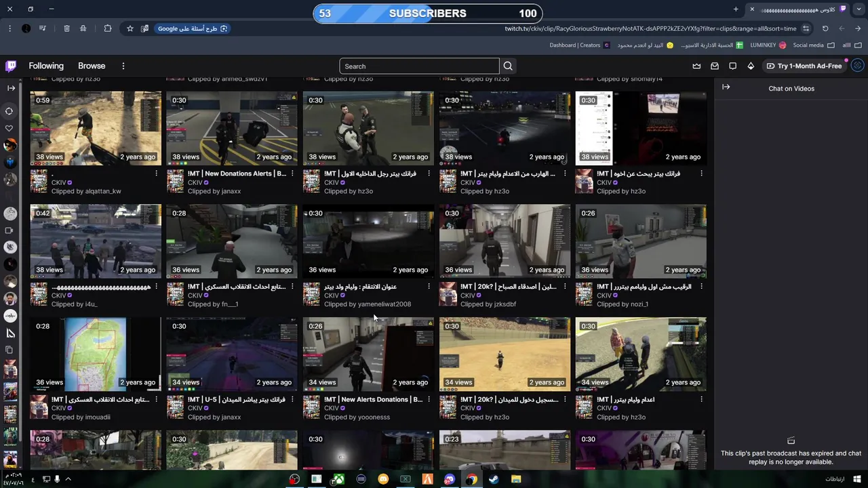Viewport: 868px width, 488px height.
Task: Bookmark this page with the star
Action: click(x=130, y=28)
